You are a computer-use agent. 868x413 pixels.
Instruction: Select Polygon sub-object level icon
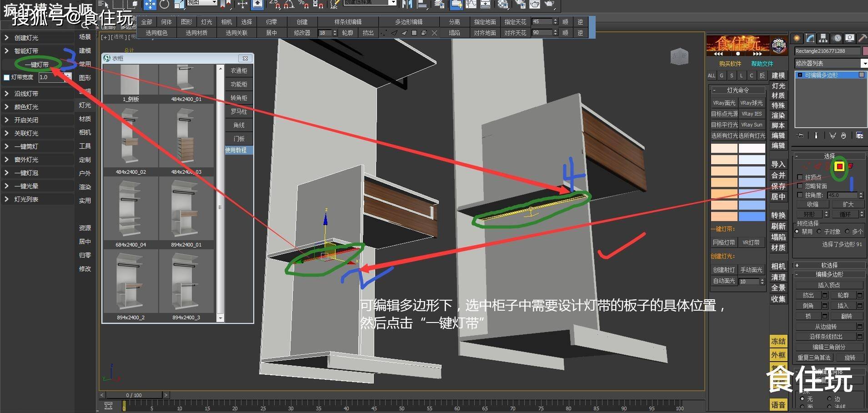(839, 166)
